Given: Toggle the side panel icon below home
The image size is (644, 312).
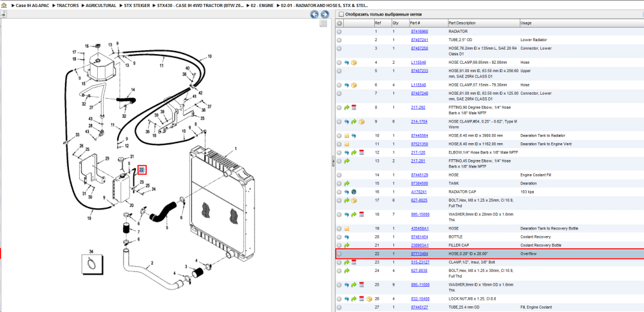Looking at the screenshot, I should pyautogui.click(x=3, y=14).
